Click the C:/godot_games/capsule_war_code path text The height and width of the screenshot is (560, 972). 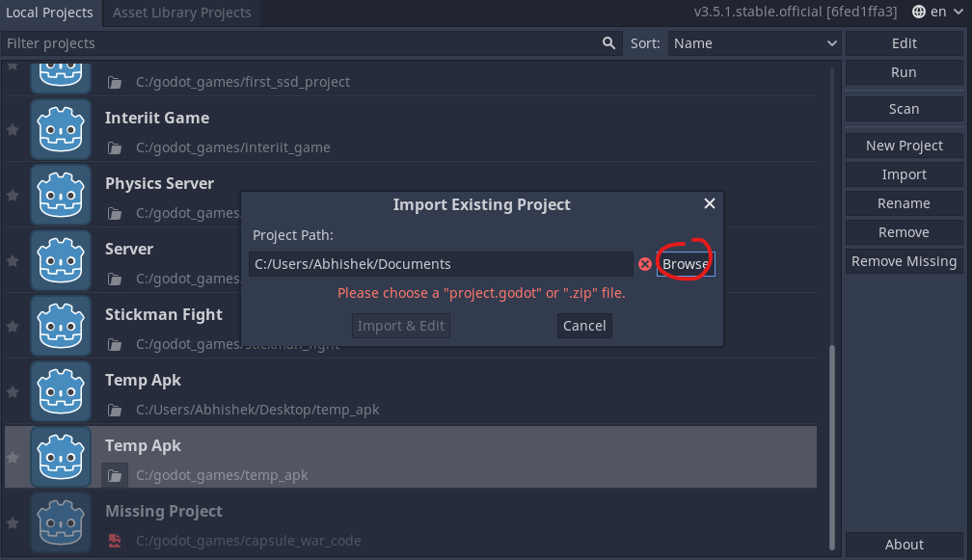(x=249, y=541)
